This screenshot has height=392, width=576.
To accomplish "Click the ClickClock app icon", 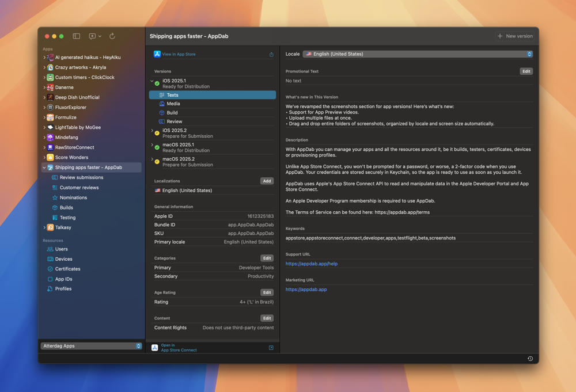I will tap(50, 77).
